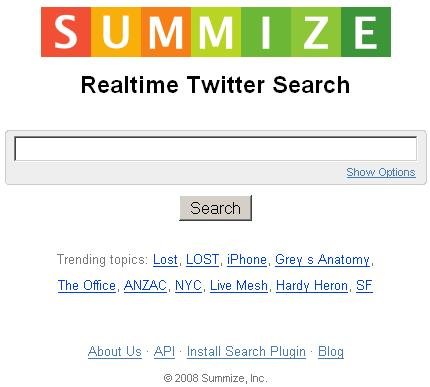
Task: Select the NYC trending topic
Action: click(x=188, y=286)
